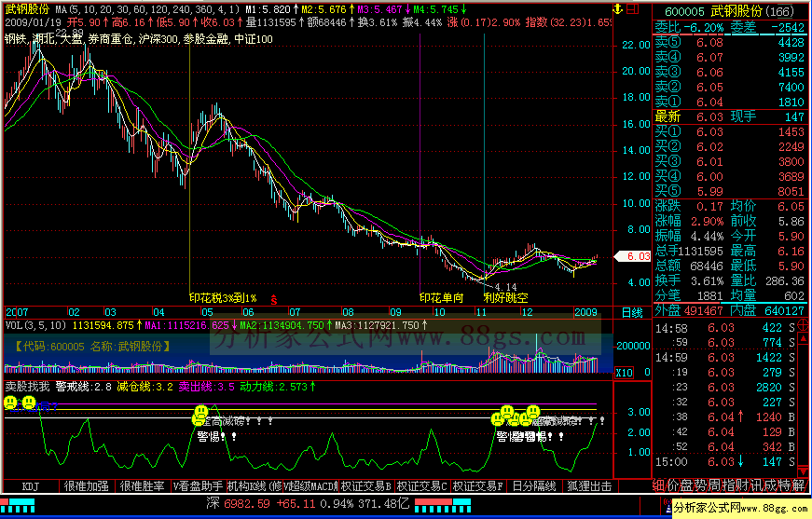
Task: Select the 权证交易B indicator tab
Action: click(366, 486)
